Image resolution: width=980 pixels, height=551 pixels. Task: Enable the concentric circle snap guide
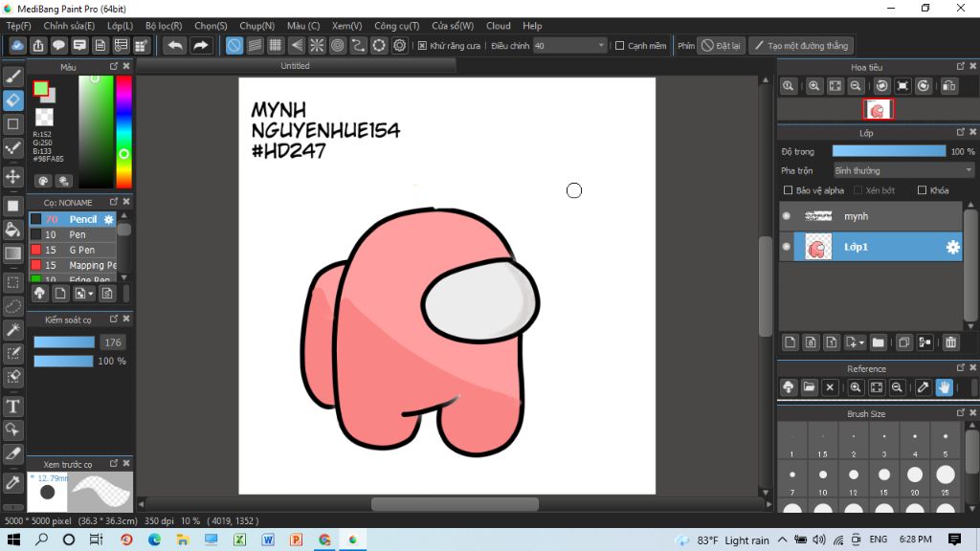[338, 46]
